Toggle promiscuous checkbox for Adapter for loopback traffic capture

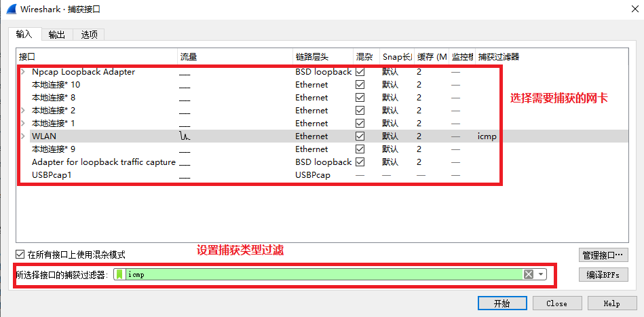[x=360, y=162]
